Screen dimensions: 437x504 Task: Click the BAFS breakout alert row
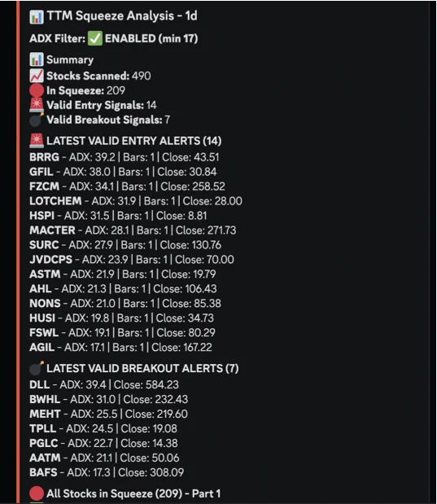click(107, 472)
